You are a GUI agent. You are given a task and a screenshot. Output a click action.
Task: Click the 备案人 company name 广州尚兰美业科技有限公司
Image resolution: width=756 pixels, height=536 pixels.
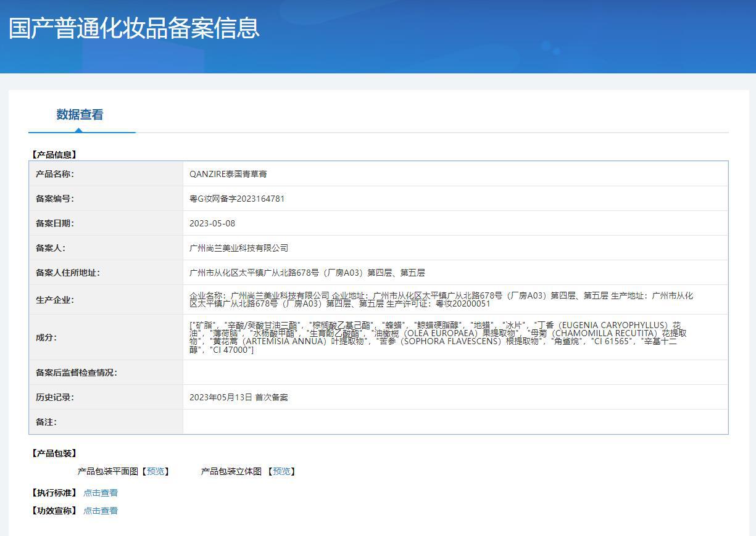tap(239, 248)
